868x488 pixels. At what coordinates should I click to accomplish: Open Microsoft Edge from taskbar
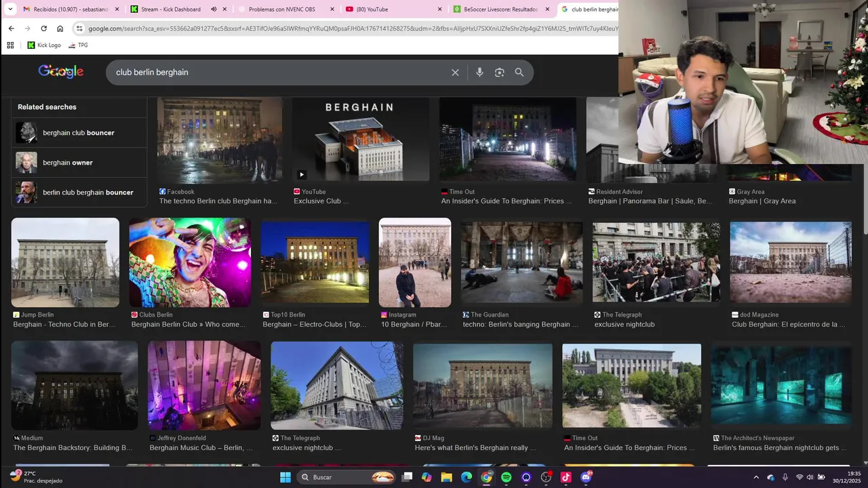click(467, 477)
